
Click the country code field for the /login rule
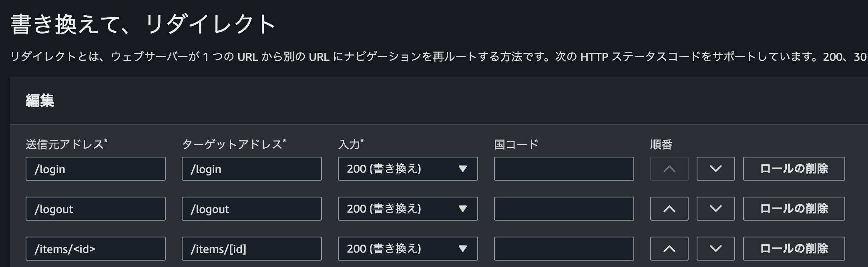click(x=564, y=169)
